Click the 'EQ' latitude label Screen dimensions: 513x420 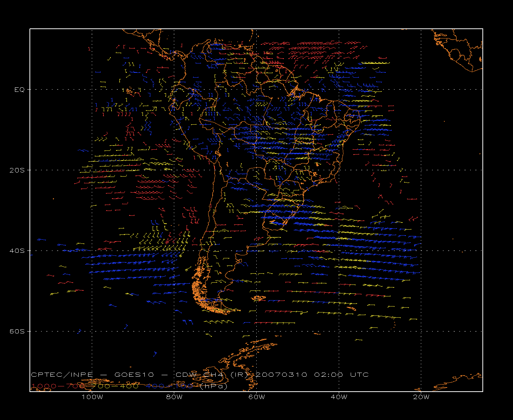(19, 90)
